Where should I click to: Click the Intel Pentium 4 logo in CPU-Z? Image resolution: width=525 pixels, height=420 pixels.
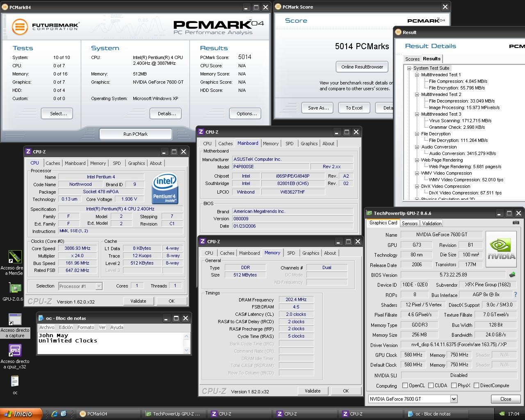165,189
